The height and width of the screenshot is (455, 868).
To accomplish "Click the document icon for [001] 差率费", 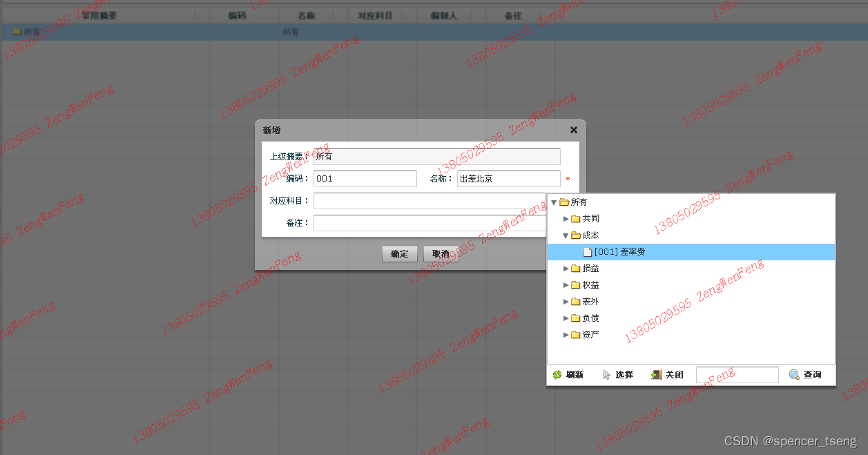I will (588, 252).
